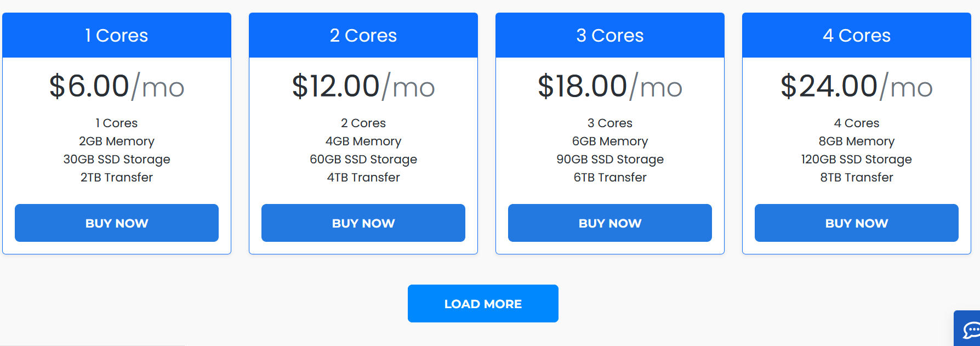Image resolution: width=980 pixels, height=346 pixels.
Task: Purchase the $18.00/mo plan via Buy Now
Action: (610, 223)
